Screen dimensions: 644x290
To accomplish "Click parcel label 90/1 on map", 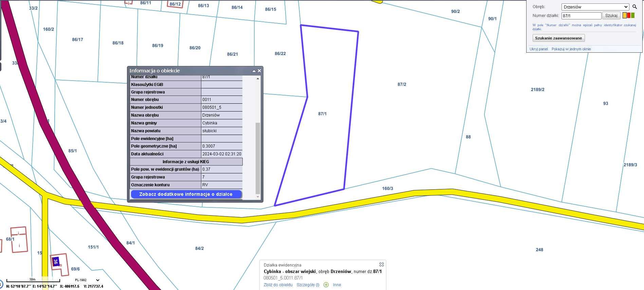I will (493, 19).
